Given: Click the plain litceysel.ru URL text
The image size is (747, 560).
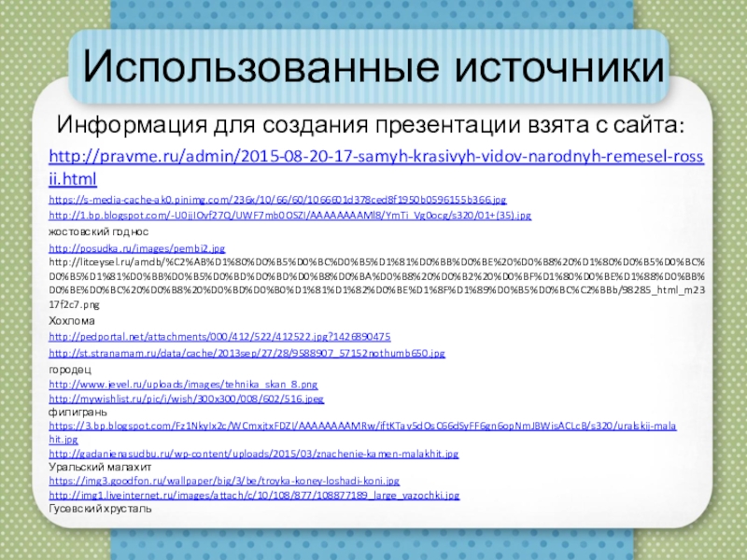Looking at the screenshot, I should 376,283.
